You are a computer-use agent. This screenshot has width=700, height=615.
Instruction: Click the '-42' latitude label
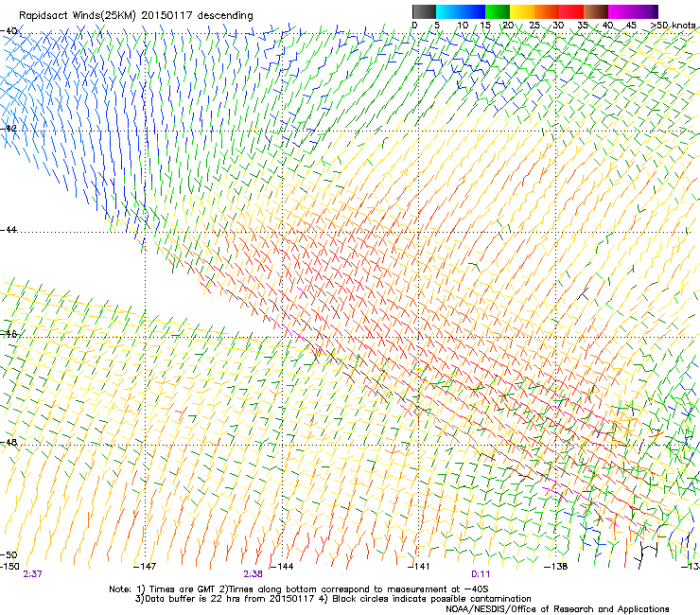pos(9,129)
